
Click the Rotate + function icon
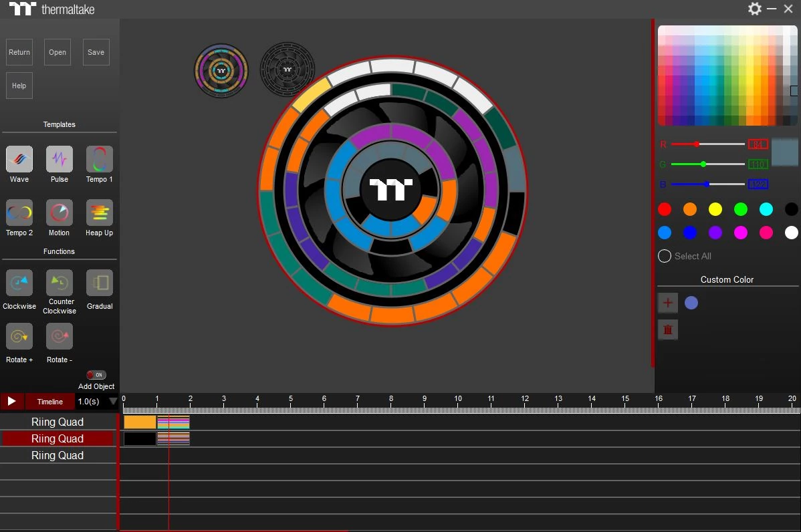(19, 336)
